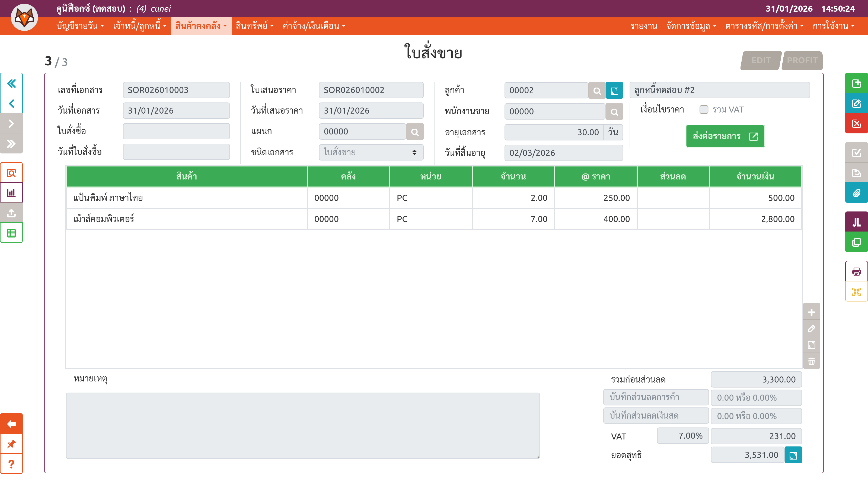Screen dimensions: 868x488
Task: Toggle the รวม VAT checkbox
Action: (x=704, y=110)
